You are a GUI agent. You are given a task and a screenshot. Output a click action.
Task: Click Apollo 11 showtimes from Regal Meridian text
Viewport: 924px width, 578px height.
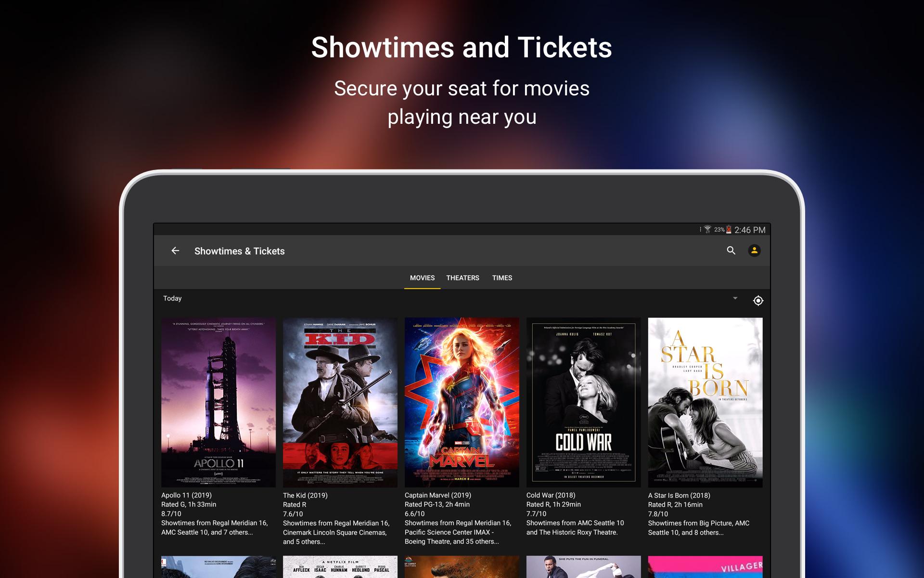click(215, 527)
